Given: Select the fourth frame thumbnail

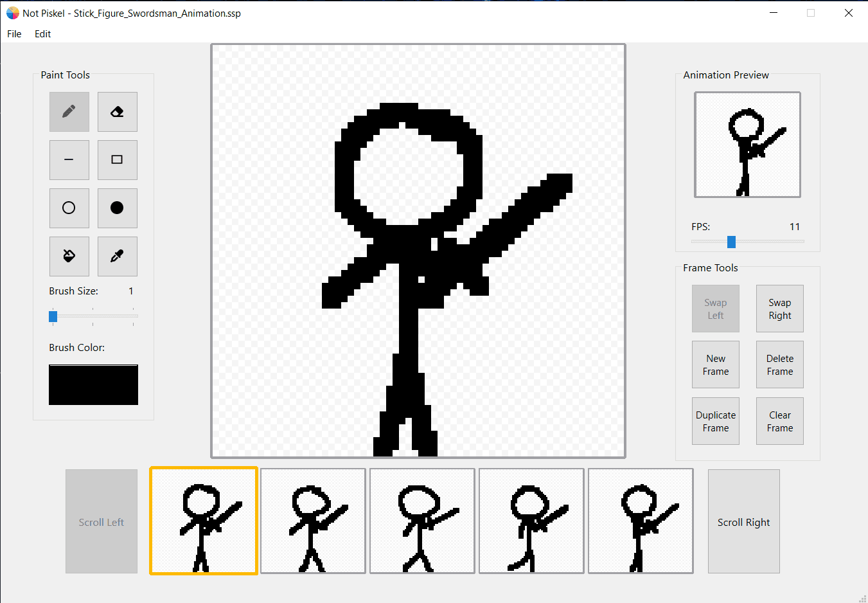Looking at the screenshot, I should (x=531, y=521).
